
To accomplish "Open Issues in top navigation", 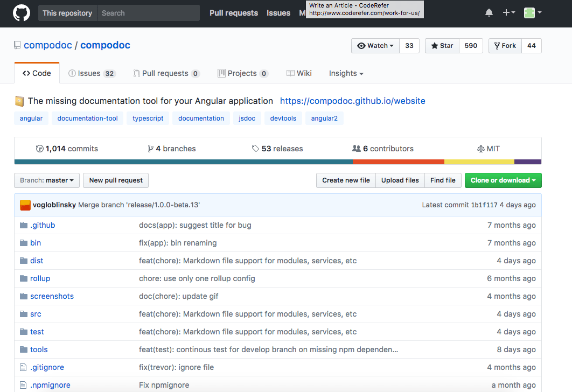I will pos(278,13).
